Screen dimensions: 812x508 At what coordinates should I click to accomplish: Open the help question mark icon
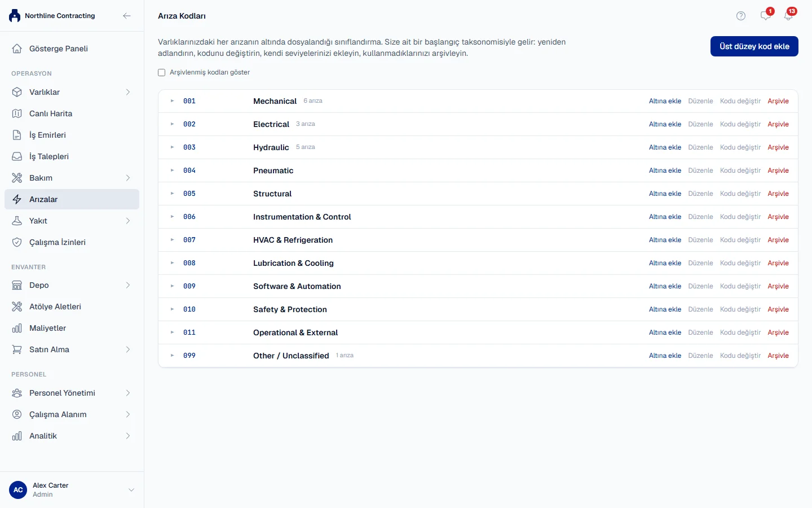[x=741, y=16]
